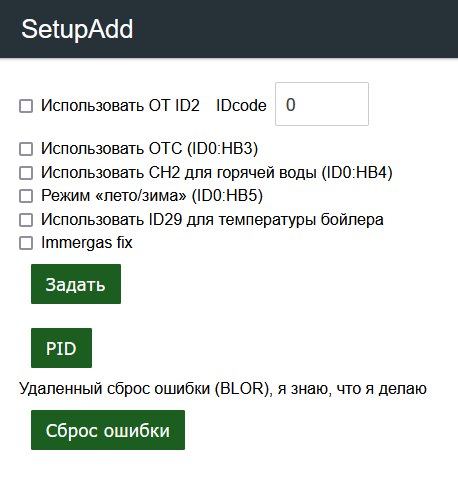This screenshot has width=458, height=489.
Task: Click the Immergas fix label text
Action: (x=87, y=243)
